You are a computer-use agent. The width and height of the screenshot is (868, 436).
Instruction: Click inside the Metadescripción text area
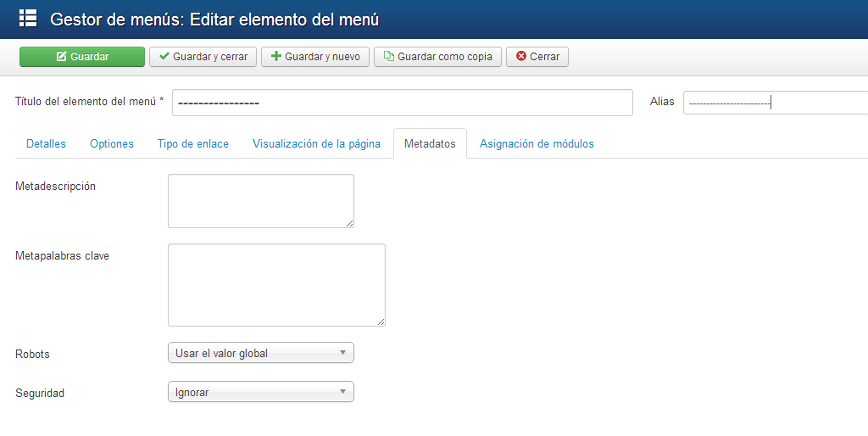click(260, 200)
